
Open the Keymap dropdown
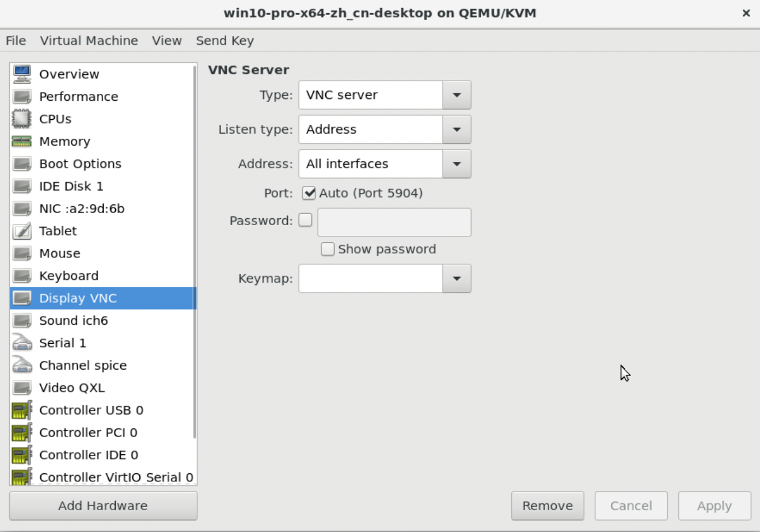(x=457, y=279)
